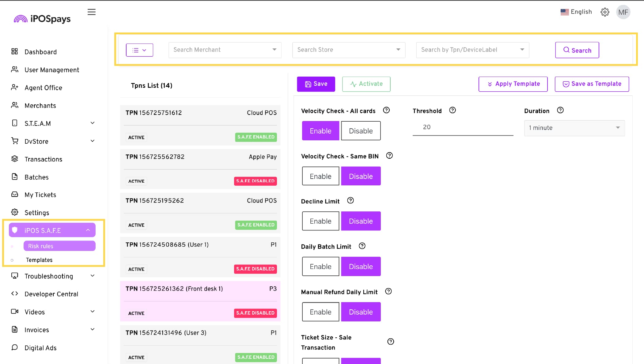This screenshot has height=364, width=644.
Task: Click the list view icon button
Action: (x=139, y=50)
